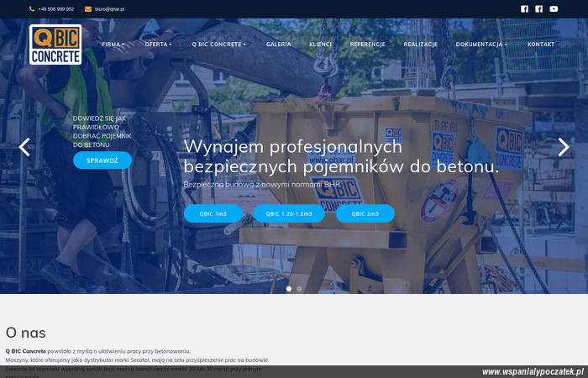The image size is (588, 378).
Task: Click the SPRAWDŹ button
Action: tap(102, 160)
